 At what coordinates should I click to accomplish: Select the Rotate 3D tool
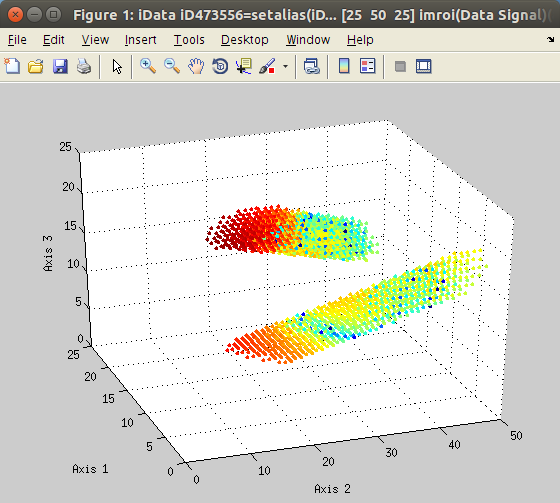tap(220, 66)
